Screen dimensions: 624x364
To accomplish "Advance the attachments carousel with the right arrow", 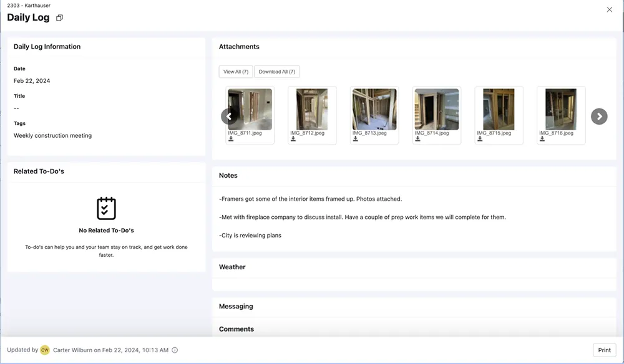I will tap(599, 116).
